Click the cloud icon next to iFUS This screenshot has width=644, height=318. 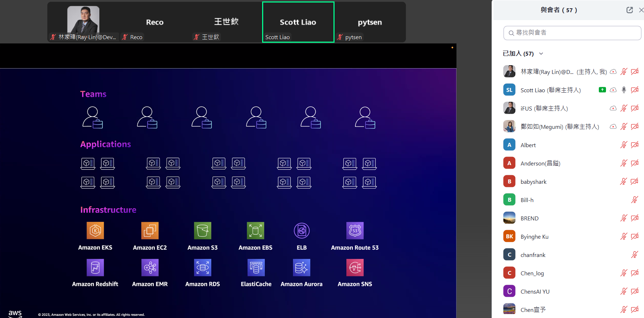(613, 108)
